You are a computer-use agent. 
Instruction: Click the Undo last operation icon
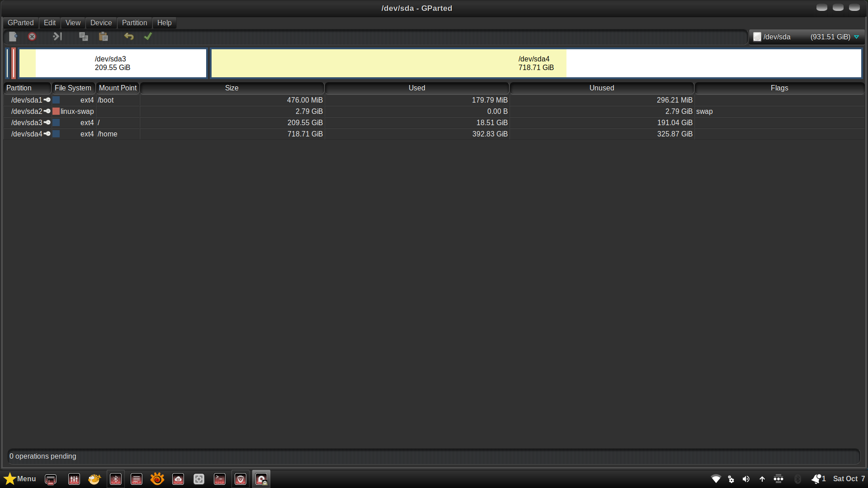129,37
